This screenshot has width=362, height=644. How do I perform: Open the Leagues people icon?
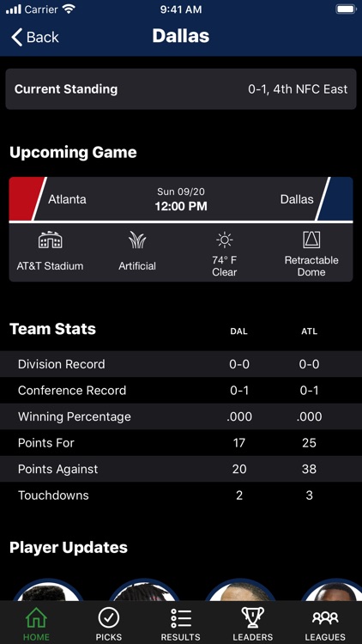pos(325,618)
